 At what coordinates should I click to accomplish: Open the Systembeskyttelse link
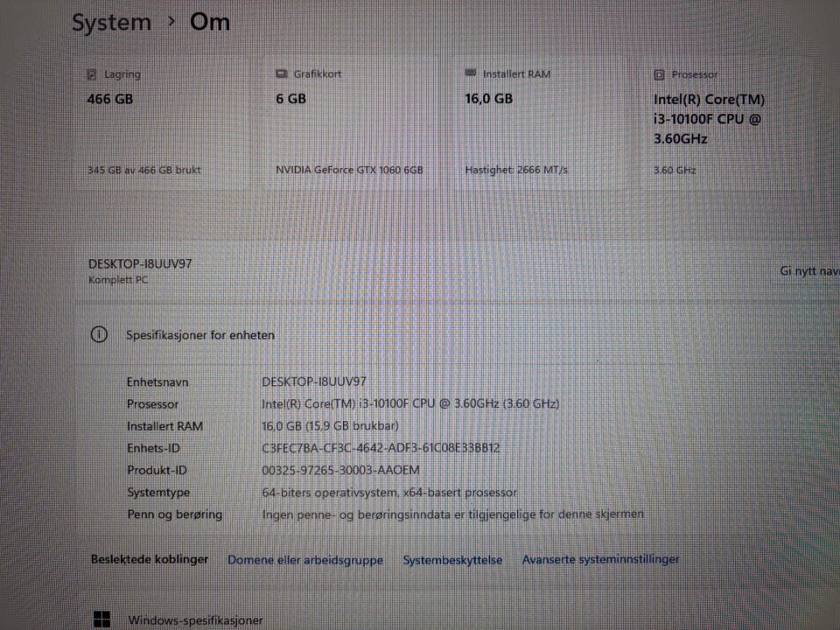452,560
